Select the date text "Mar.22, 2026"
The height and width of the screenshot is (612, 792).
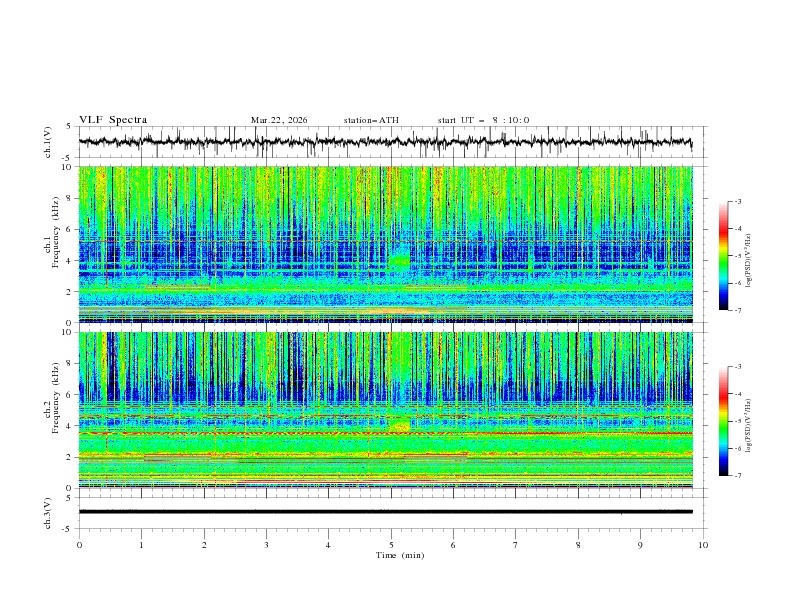coord(279,120)
